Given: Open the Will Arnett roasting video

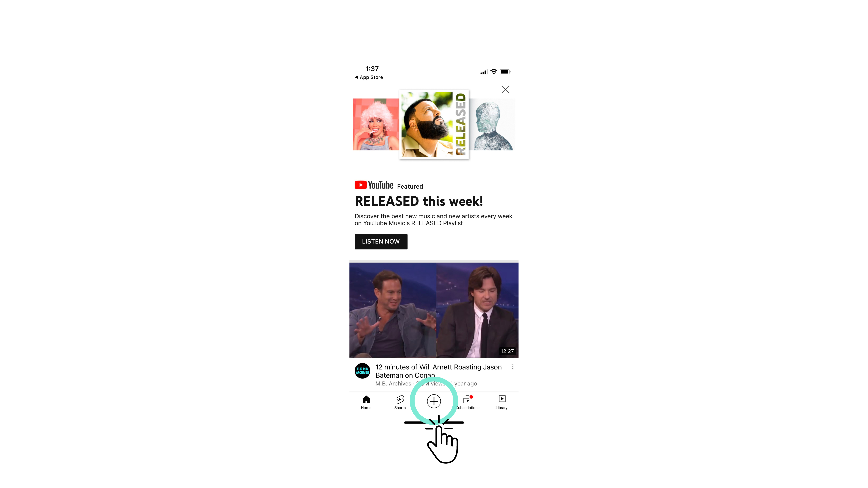Looking at the screenshot, I should pos(434,309).
